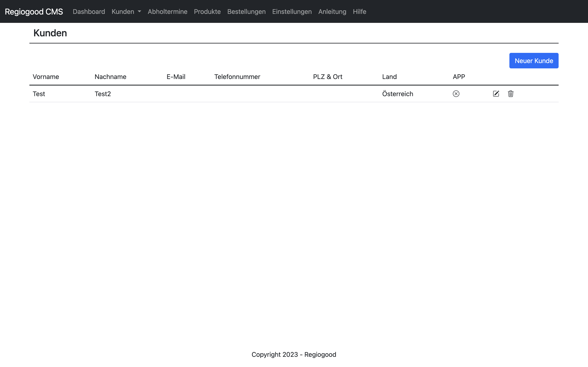
Task: Click the APP status X-circle icon
Action: coord(456,94)
